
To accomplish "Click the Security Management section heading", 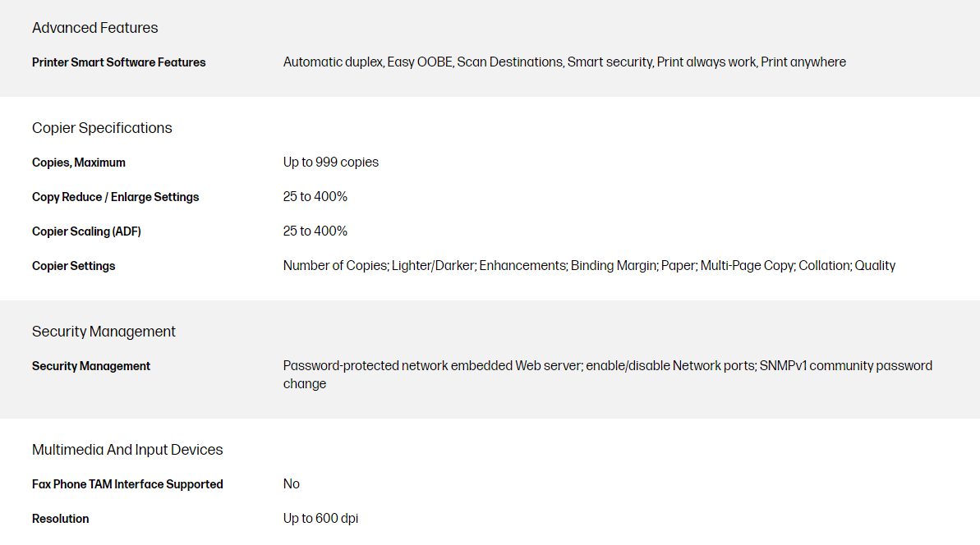I will (104, 332).
